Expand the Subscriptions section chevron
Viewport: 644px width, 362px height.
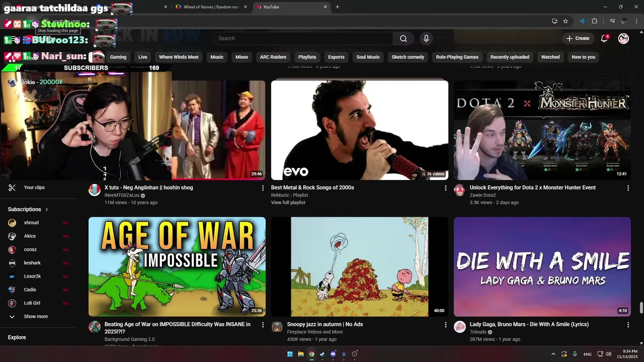47,209
